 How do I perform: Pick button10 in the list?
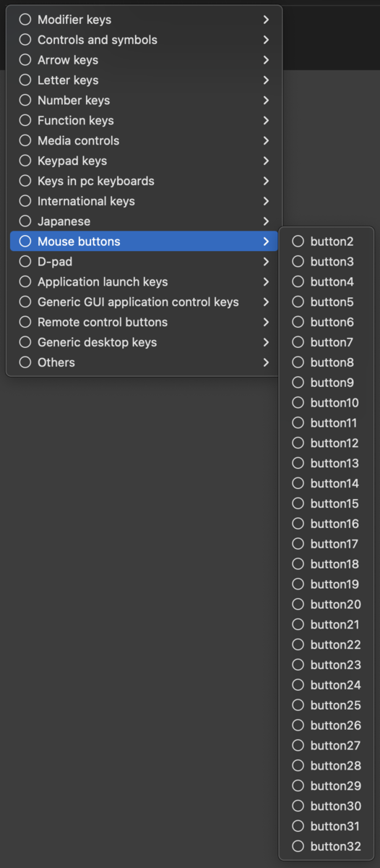pos(327,403)
